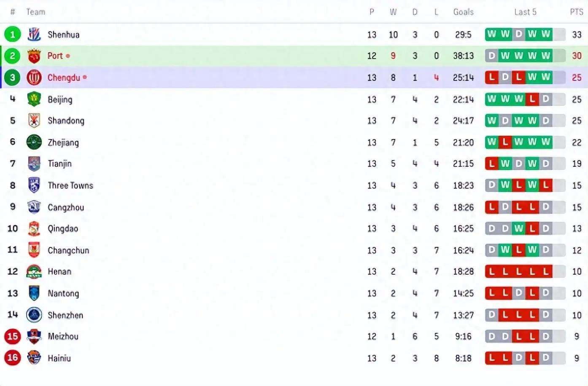This screenshot has height=386, width=588.
Task: Click the Beijing green crest icon
Action: [34, 99]
